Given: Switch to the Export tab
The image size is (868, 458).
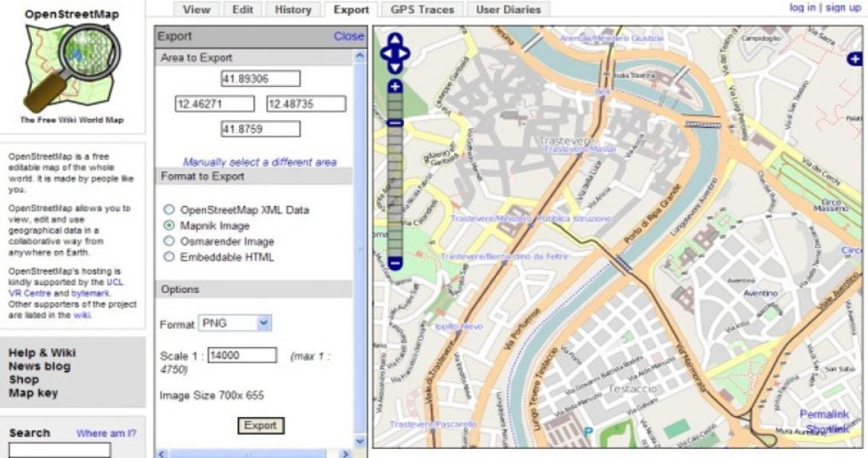Looking at the screenshot, I should 351,9.
